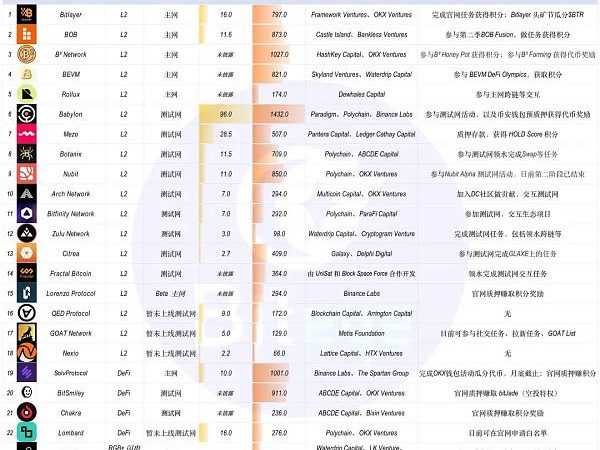The width and height of the screenshot is (600, 450).
Task: Click Paradigm, Polychain, Binance Labs cell
Action: [x=361, y=114]
